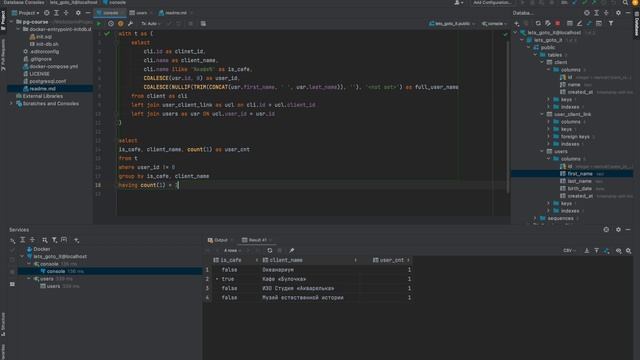Click the pin tab icon in result toolbar
The height and width of the screenshot is (360, 640).
click(x=291, y=250)
